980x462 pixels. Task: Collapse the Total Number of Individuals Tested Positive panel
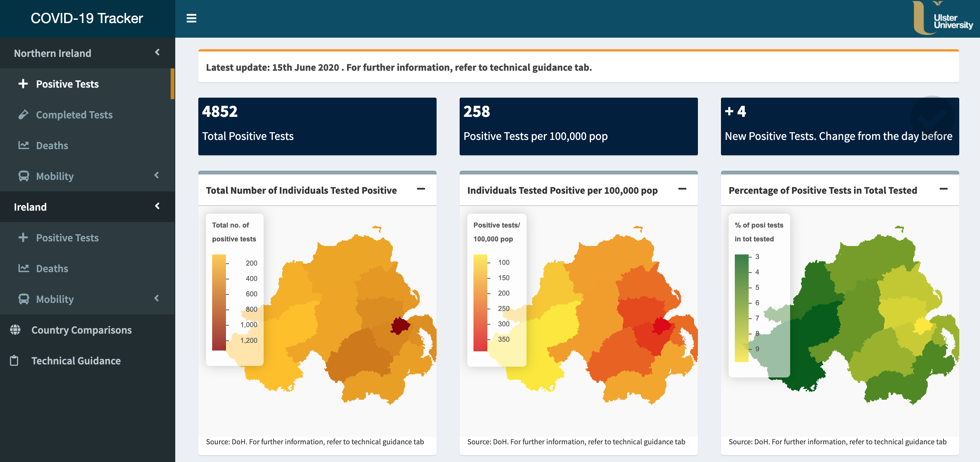pos(422,189)
